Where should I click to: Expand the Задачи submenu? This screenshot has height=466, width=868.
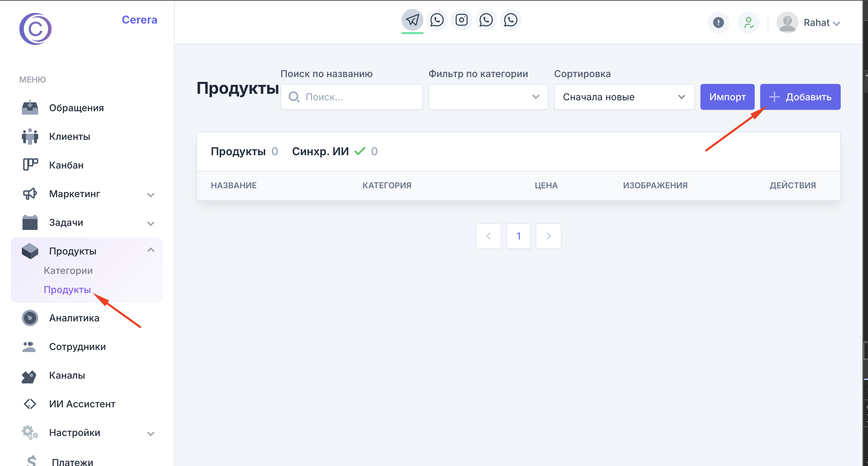pos(151,223)
